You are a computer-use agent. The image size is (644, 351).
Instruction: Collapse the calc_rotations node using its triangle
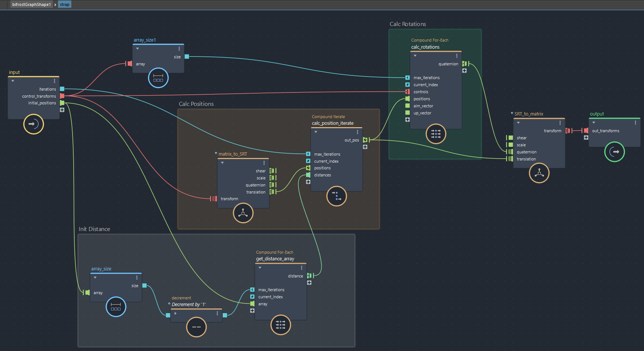click(x=415, y=56)
